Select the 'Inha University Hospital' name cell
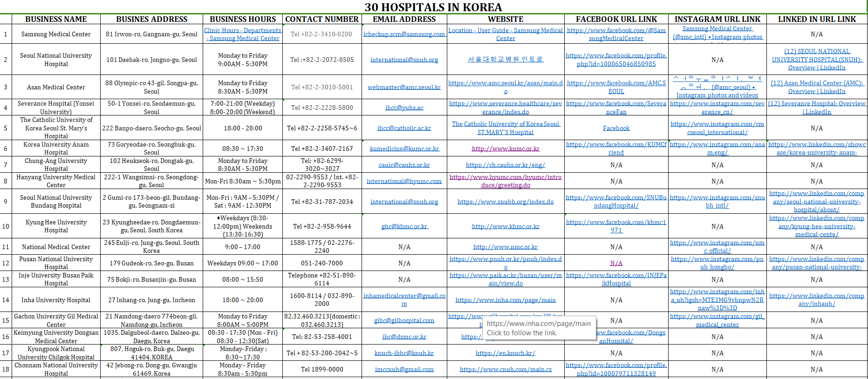 pos(56,300)
